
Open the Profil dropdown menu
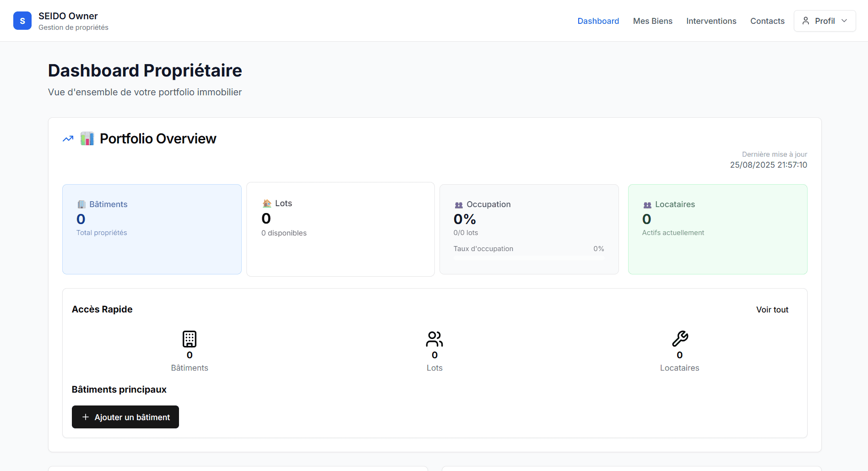(x=825, y=21)
